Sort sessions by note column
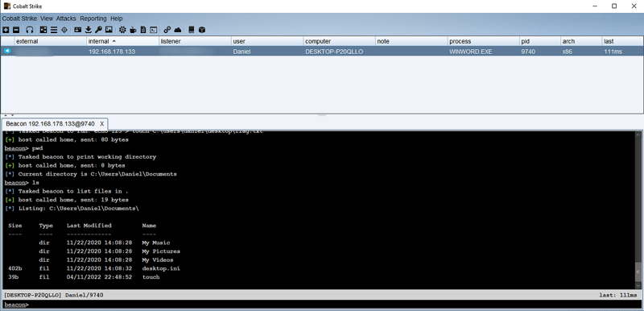 point(411,41)
